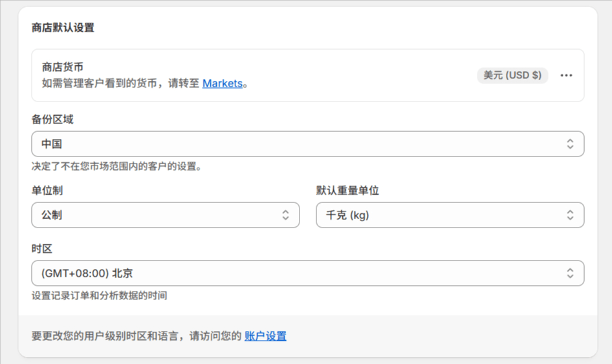This screenshot has width=612, height=364.
Task: Click the 美元 (USD $) currency badge
Action: 512,76
